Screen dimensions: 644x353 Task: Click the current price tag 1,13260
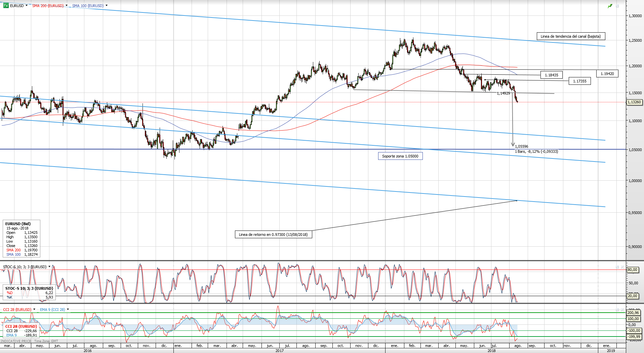click(x=634, y=102)
